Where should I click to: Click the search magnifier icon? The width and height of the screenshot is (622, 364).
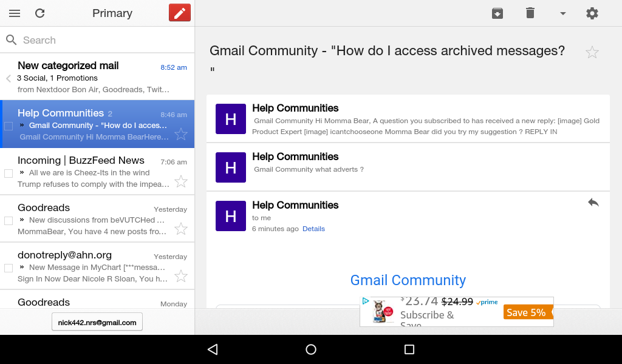click(12, 40)
